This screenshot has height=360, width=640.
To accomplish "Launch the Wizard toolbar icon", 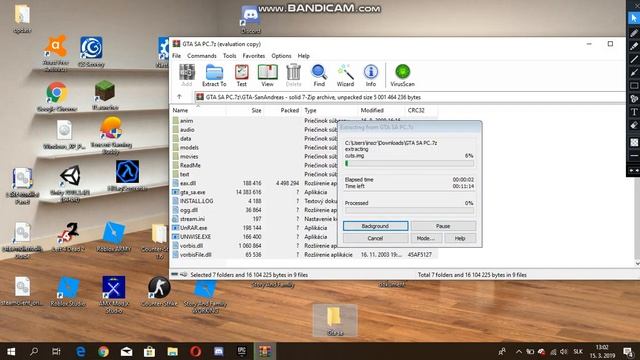I will [345, 75].
